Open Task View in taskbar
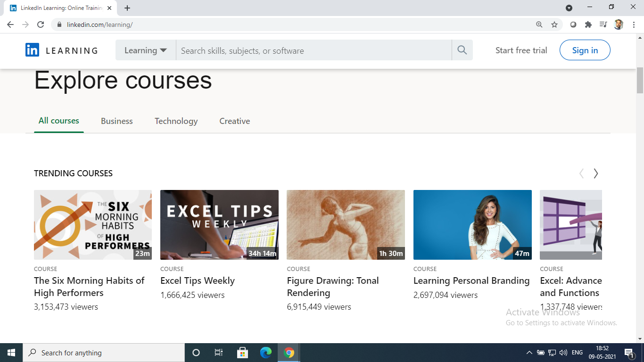644x362 pixels. 219,353
